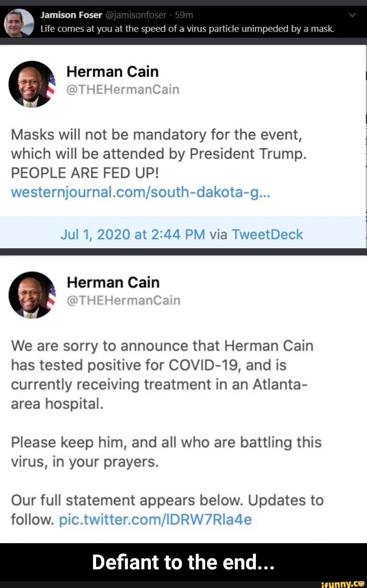This screenshot has width=367, height=588.
Task: Click the @jamisonfoser handle
Action: pos(136,15)
